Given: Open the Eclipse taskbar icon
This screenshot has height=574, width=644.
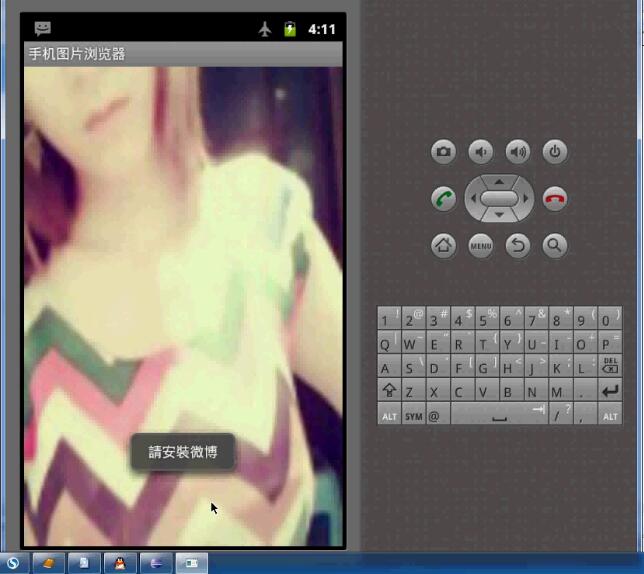Looking at the screenshot, I should pos(156,563).
